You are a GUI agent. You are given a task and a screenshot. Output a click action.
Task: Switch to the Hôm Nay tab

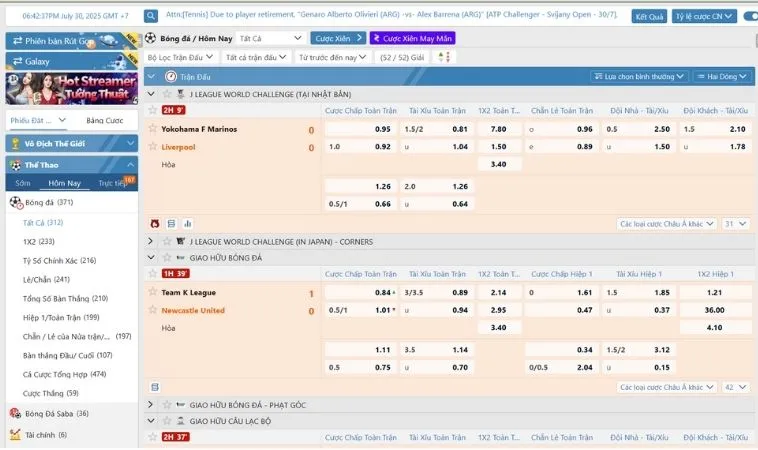tap(64, 183)
